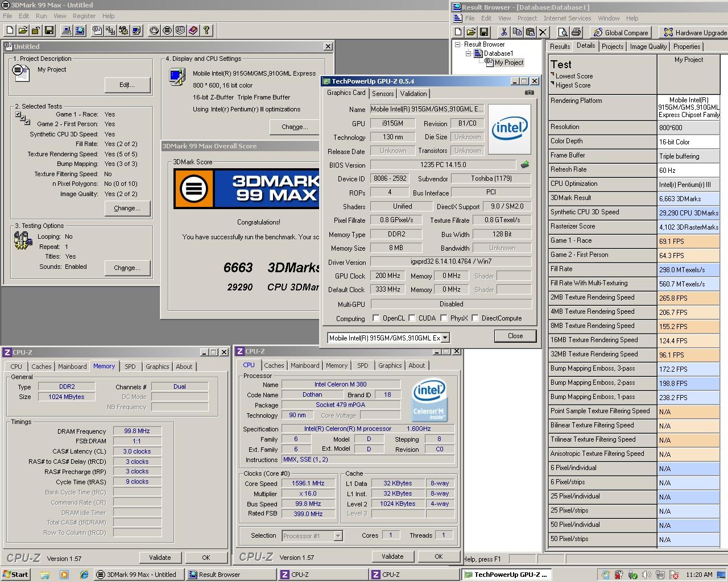Click the Copy icon in Result Browser toolbar
The width and height of the screenshot is (728, 582).
(516, 32)
